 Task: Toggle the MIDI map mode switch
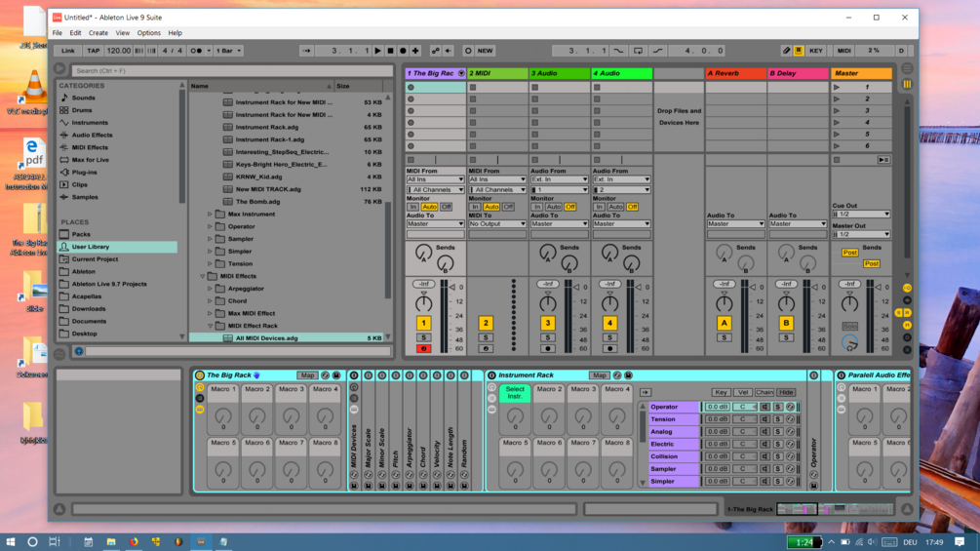(844, 51)
